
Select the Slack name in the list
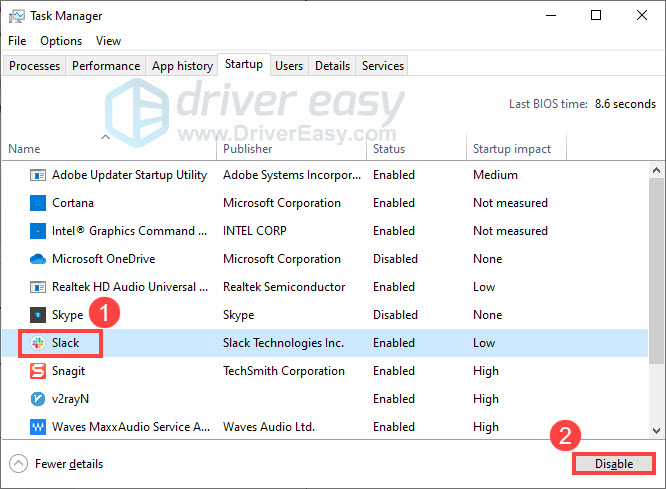pos(65,343)
